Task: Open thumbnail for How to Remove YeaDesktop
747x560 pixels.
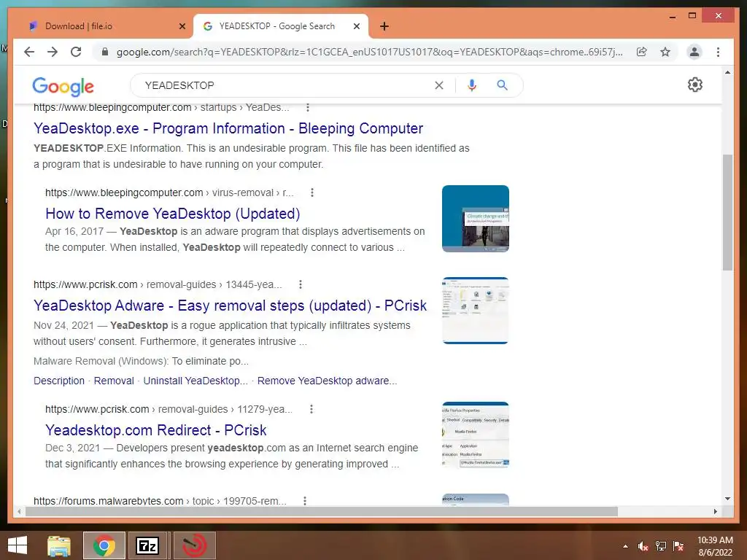Action: pos(476,219)
